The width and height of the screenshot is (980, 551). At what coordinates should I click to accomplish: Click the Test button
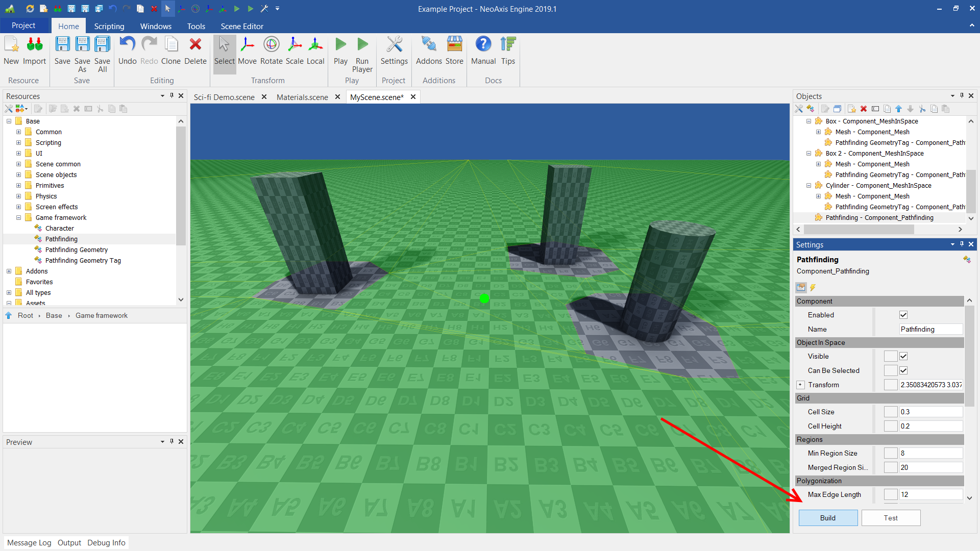tap(891, 518)
